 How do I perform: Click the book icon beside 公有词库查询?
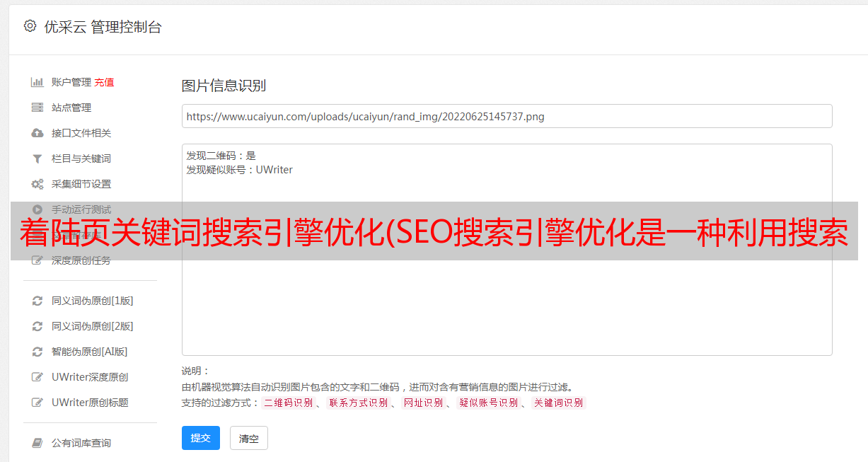[37, 443]
